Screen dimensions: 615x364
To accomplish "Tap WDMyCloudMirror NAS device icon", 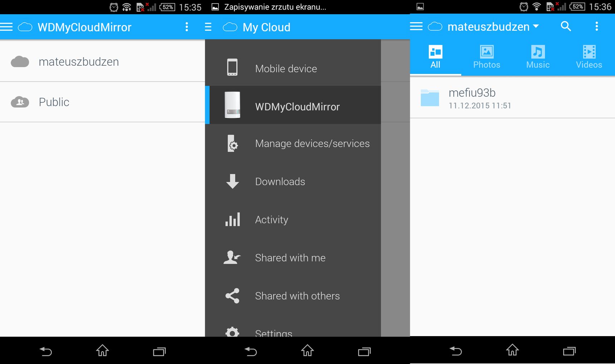I will click(232, 105).
